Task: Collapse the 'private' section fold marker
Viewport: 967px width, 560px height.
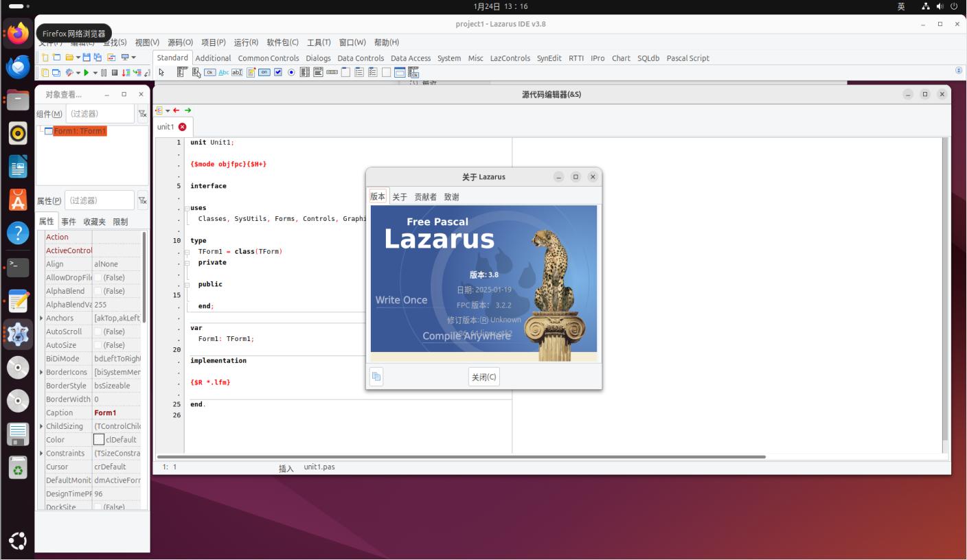Action: tap(187, 263)
